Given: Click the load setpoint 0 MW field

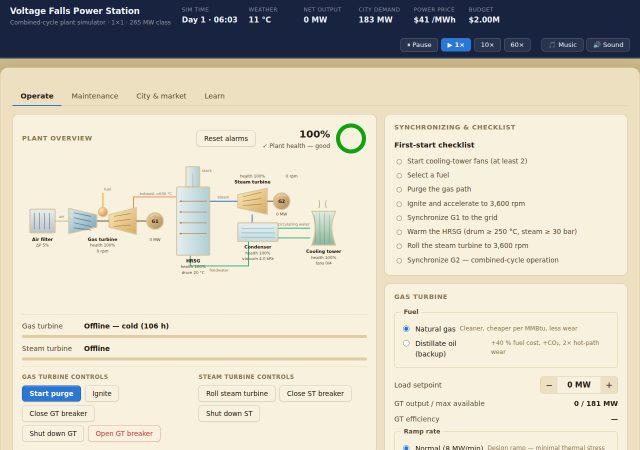Looking at the screenshot, I should pyautogui.click(x=579, y=385).
